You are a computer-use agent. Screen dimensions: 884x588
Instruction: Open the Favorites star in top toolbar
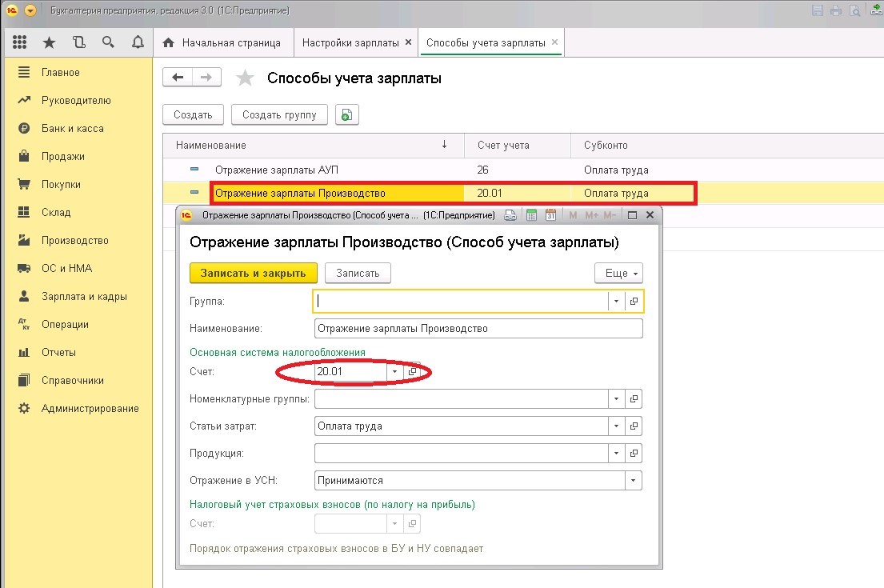(49, 42)
